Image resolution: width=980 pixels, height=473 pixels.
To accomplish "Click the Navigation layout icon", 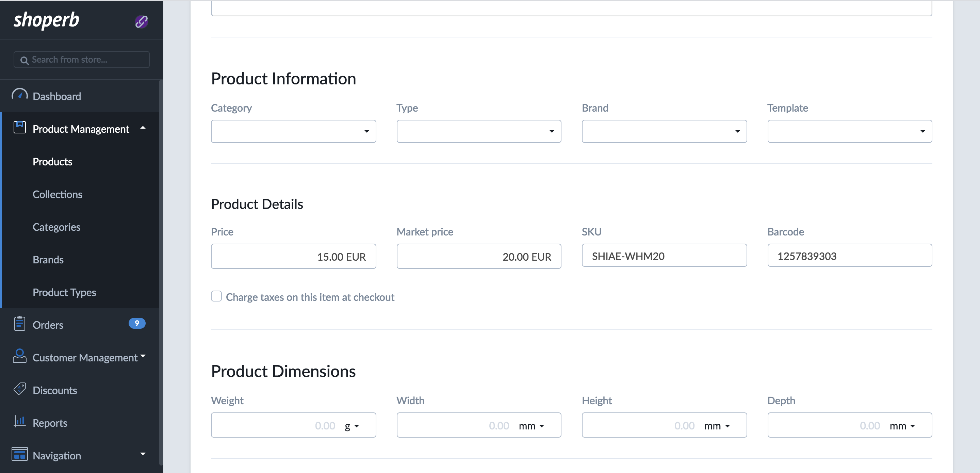I will click(19, 454).
